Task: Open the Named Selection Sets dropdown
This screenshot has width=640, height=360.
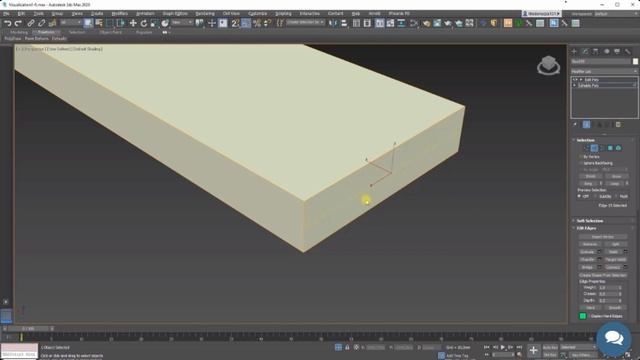Action: pos(305,22)
